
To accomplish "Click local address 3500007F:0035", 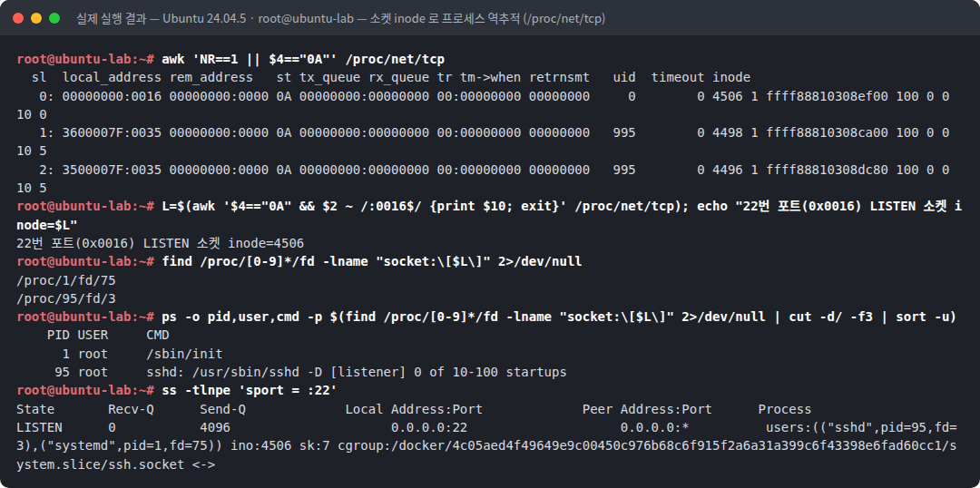I will [x=113, y=170].
